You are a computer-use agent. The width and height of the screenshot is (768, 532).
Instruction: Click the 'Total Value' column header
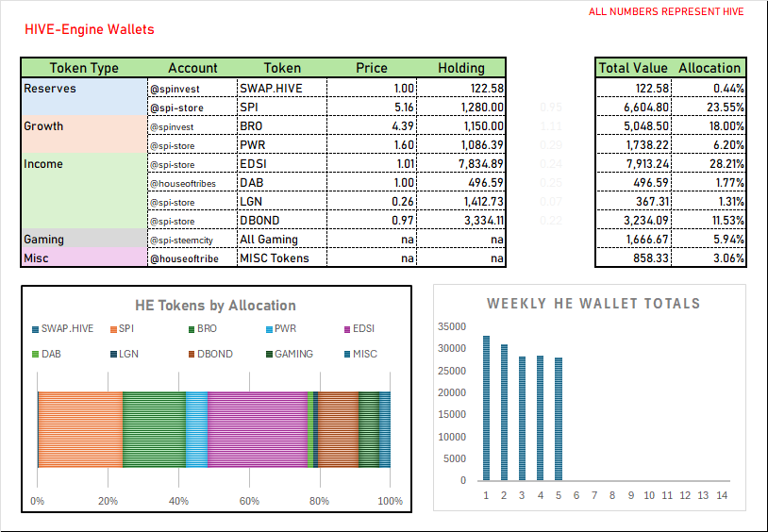click(633, 68)
